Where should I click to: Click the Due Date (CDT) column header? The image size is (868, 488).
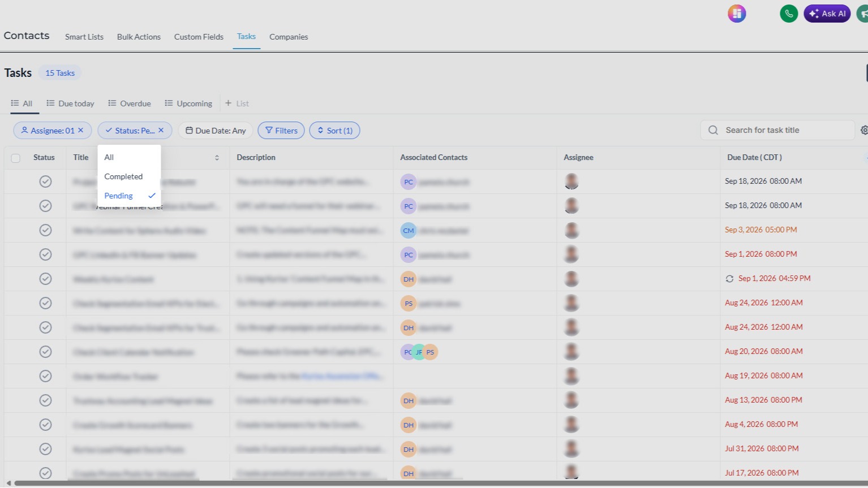[x=754, y=158]
